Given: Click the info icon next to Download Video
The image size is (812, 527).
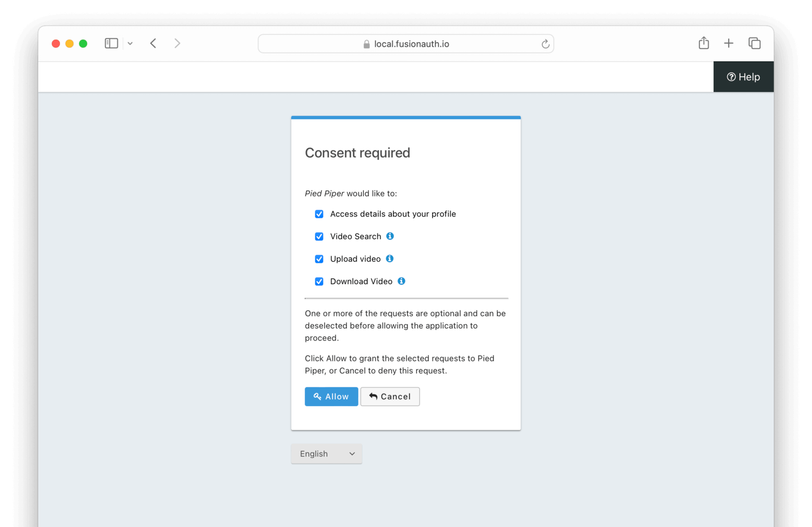Looking at the screenshot, I should pos(401,281).
